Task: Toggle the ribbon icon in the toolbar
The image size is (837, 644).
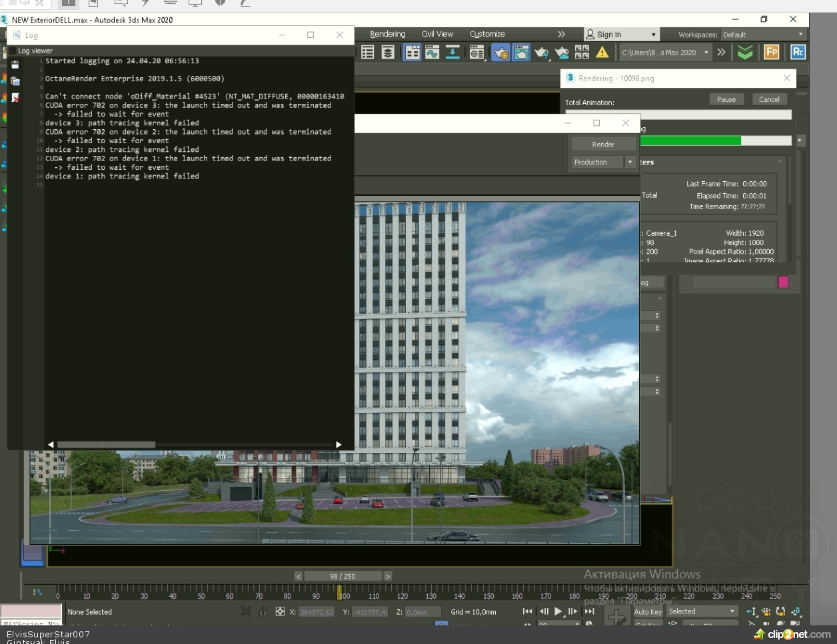Action: tap(413, 52)
